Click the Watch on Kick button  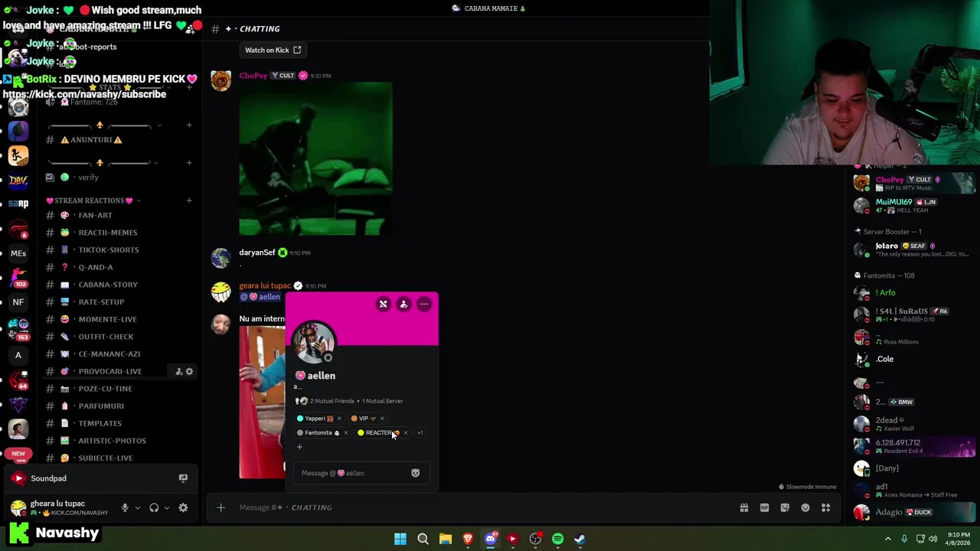click(273, 50)
